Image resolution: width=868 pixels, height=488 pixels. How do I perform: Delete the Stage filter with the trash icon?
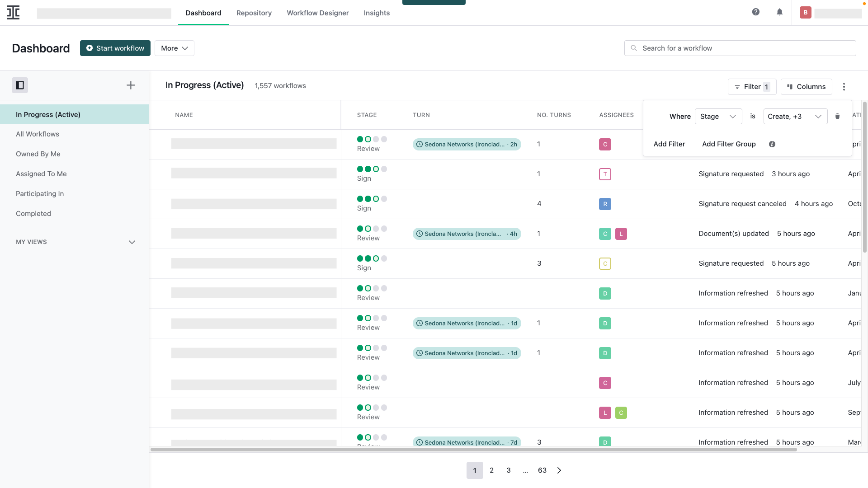point(838,116)
